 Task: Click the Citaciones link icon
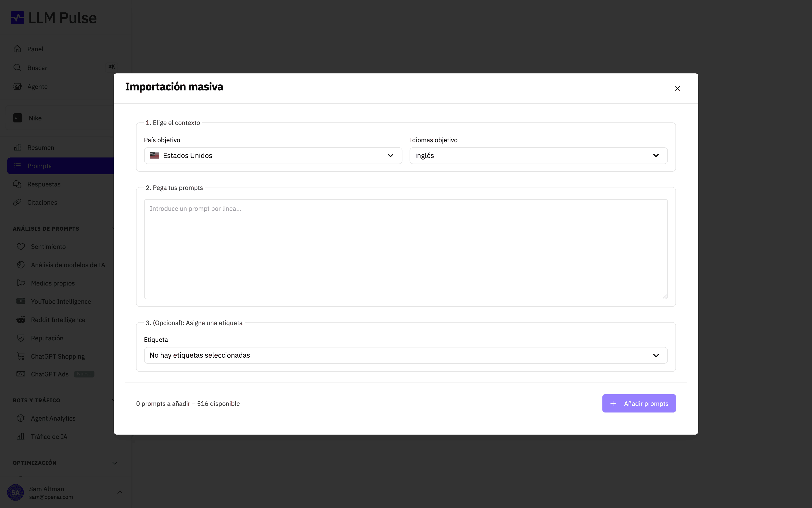pos(17,202)
